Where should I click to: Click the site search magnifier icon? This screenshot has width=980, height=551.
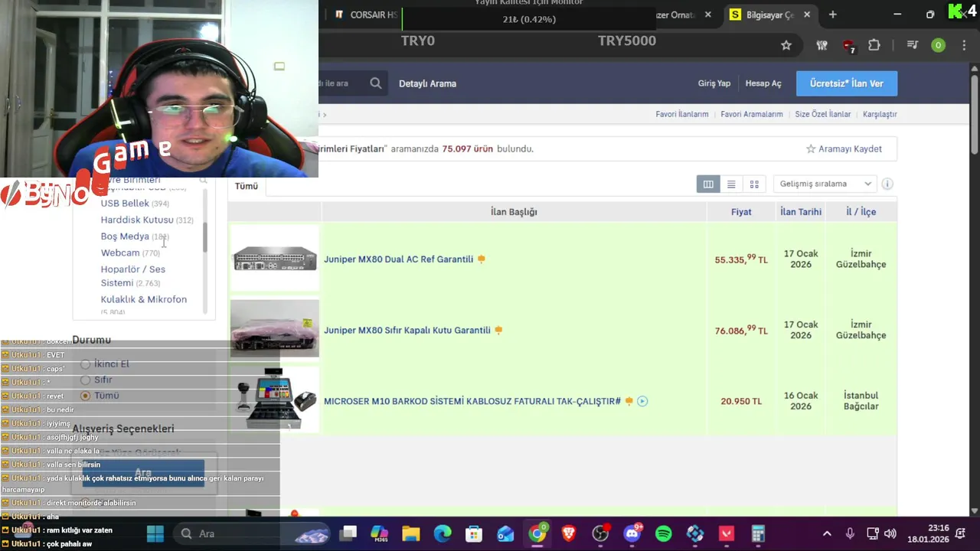[x=376, y=83]
